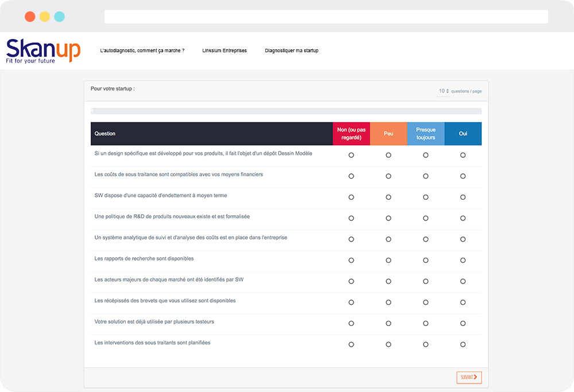Select Oui for capacité d'endettement question

click(463, 197)
